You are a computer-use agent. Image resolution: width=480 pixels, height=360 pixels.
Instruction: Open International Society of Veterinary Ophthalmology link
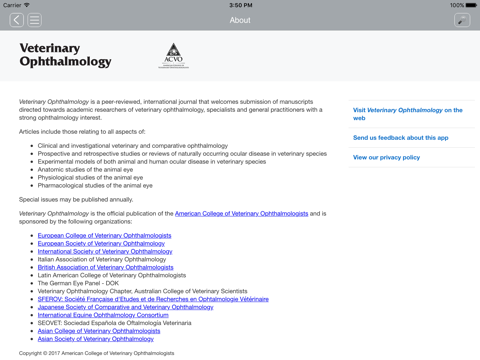coord(105,252)
